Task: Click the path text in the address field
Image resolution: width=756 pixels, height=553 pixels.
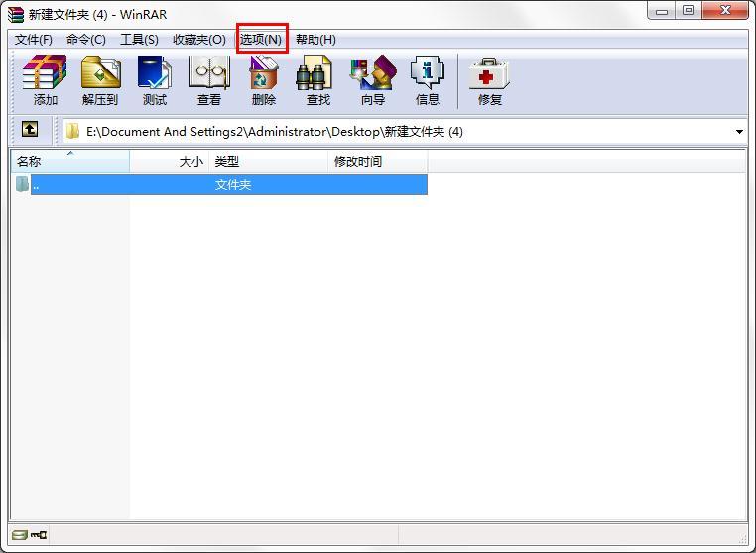Action: click(275, 132)
